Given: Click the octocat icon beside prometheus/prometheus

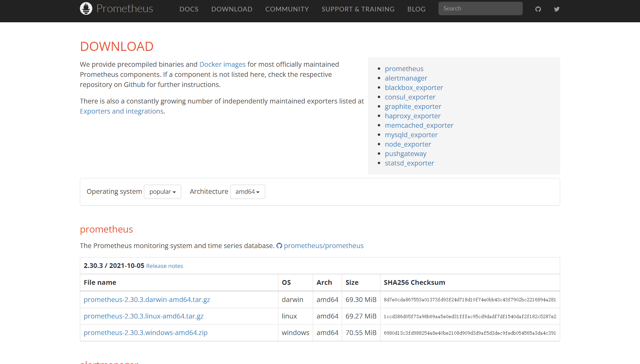Looking at the screenshot, I should (279, 246).
